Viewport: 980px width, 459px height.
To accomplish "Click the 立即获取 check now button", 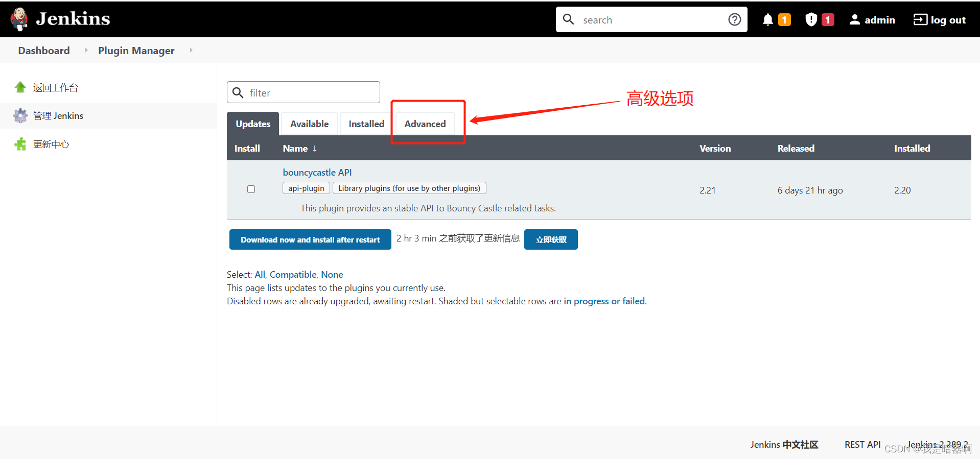I will click(x=551, y=239).
